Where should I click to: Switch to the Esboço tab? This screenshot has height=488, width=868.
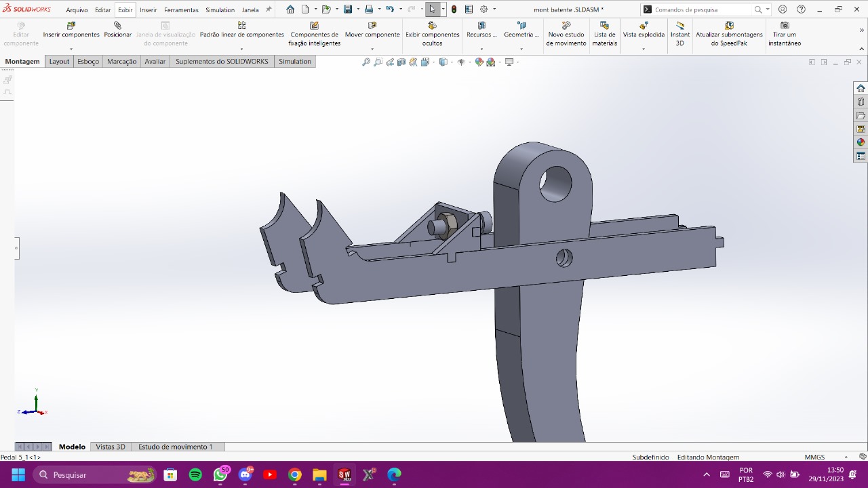(88, 62)
